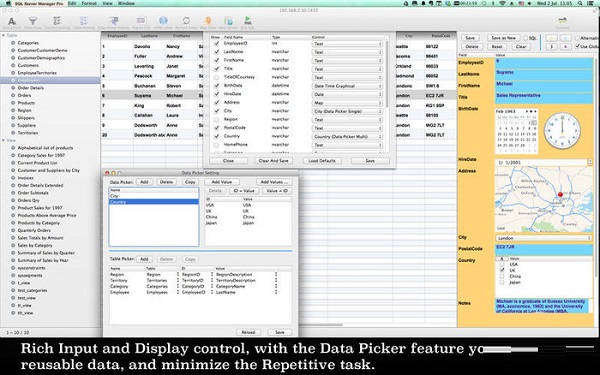This screenshot has height=375, width=600.
Task: Click Add Values... in Data Picker Setting
Action: tap(274, 182)
